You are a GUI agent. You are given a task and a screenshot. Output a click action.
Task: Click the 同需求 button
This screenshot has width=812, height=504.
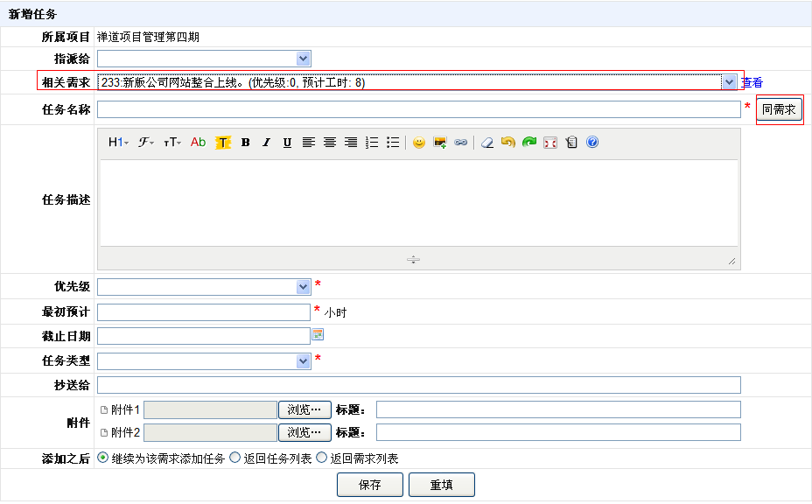point(779,109)
